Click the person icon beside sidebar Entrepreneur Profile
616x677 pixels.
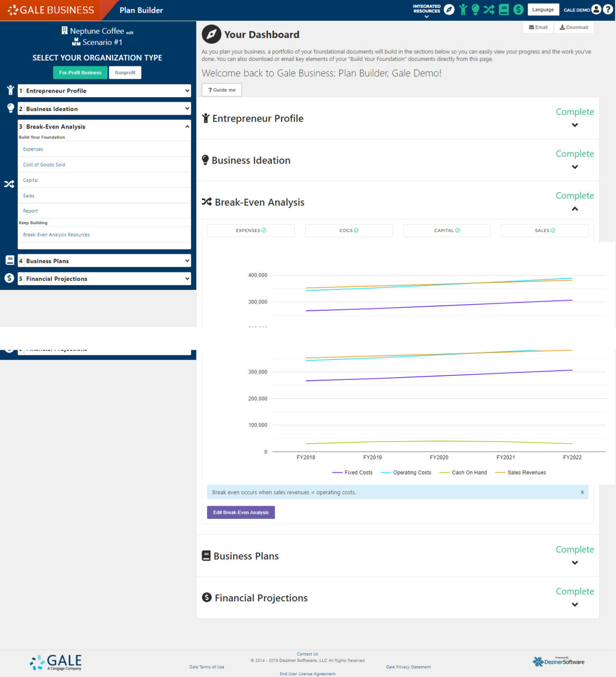[x=10, y=90]
